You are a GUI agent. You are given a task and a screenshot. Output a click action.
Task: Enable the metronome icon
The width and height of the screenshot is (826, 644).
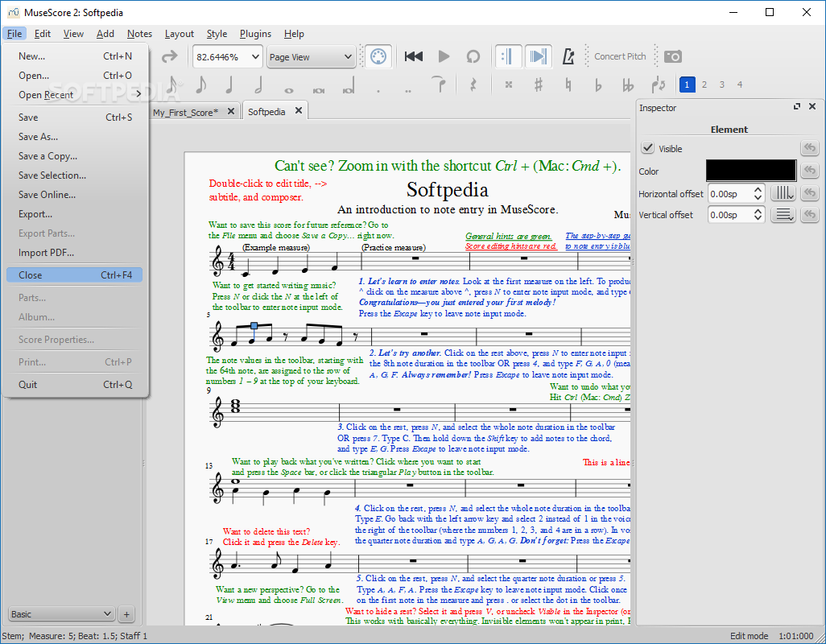click(568, 56)
